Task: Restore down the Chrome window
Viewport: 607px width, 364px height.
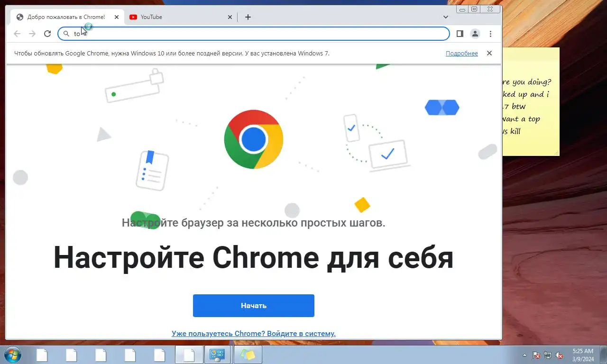Action: tap(474, 9)
